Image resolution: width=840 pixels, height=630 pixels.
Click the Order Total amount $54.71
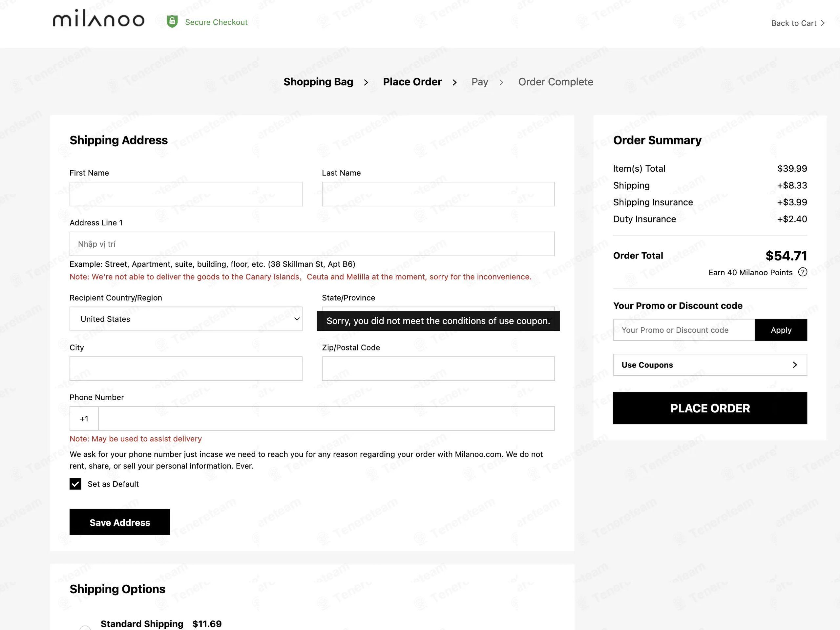point(786,256)
